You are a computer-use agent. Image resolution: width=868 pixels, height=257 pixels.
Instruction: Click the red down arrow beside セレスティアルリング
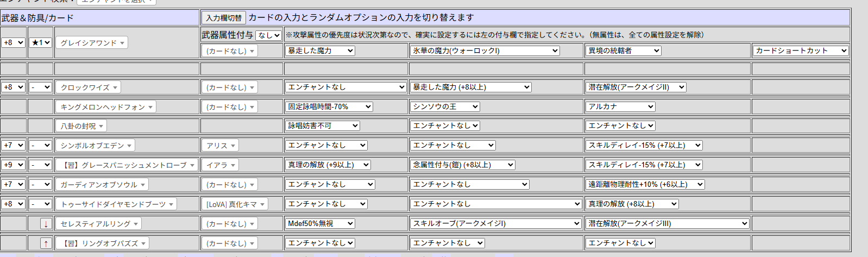click(x=46, y=224)
